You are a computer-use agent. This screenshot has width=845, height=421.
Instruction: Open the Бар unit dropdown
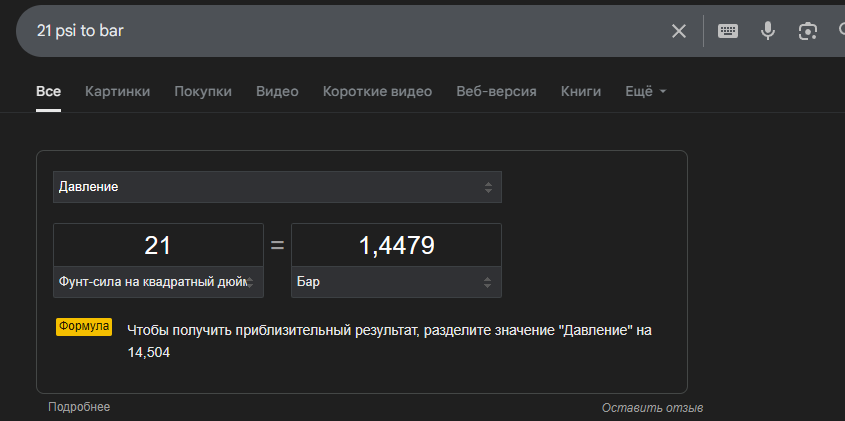(x=396, y=282)
